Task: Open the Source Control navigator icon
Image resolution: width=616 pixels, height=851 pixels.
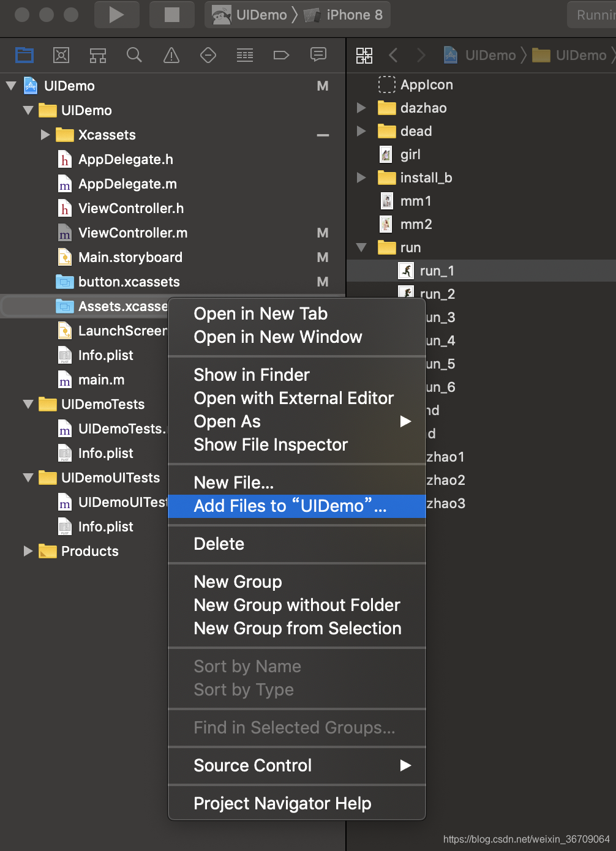Action: (61, 55)
